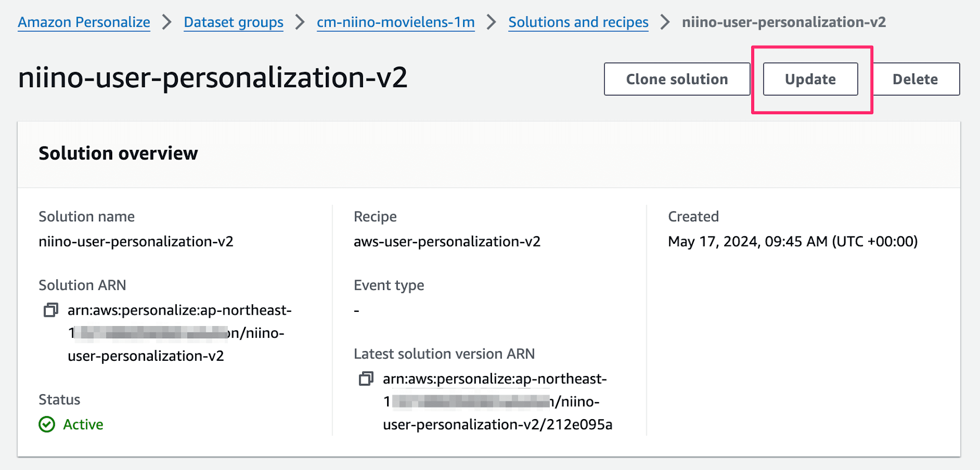This screenshot has height=470, width=980.
Task: Open cm-niino-movielens-1m breadcrumb link
Action: [395, 22]
